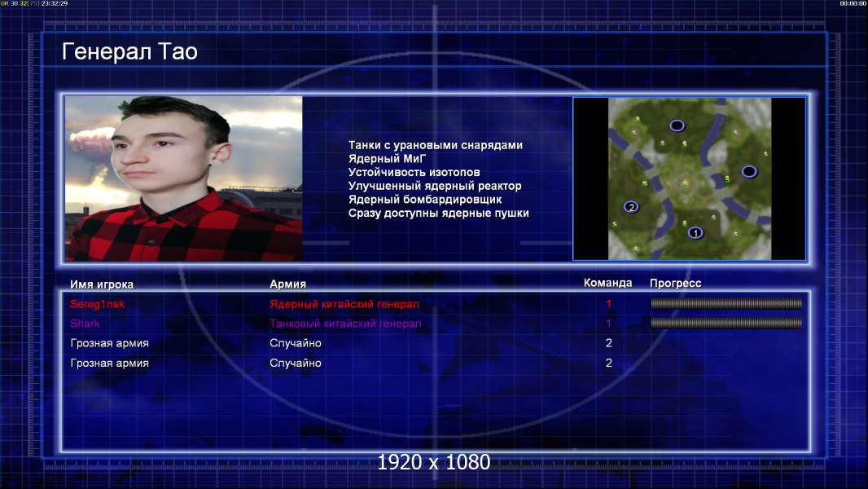This screenshot has width=868, height=489.
Task: Click player name 'Sereg1nsk'
Action: coord(98,304)
